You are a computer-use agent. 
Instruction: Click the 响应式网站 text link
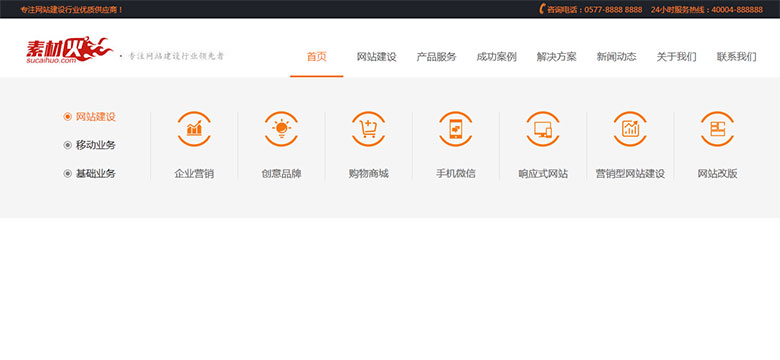543,174
